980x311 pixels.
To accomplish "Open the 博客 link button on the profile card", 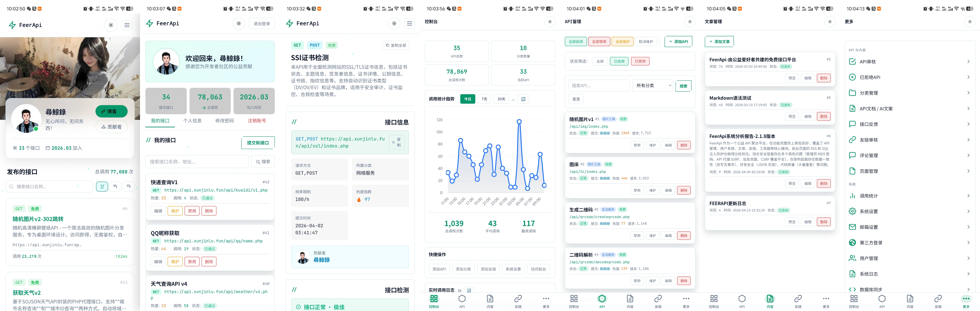I will [x=111, y=111].
